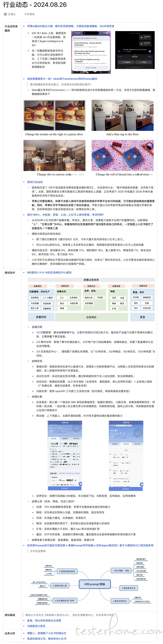View the dark Rewrite writing-tools screenshot
Viewport: 163px width, 644px height.
click(x=135, y=50)
